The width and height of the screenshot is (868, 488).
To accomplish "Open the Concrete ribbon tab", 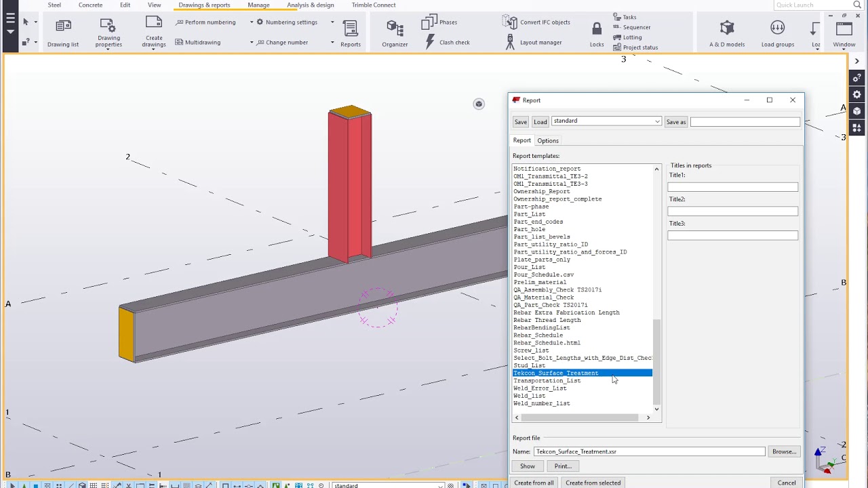I will click(90, 5).
